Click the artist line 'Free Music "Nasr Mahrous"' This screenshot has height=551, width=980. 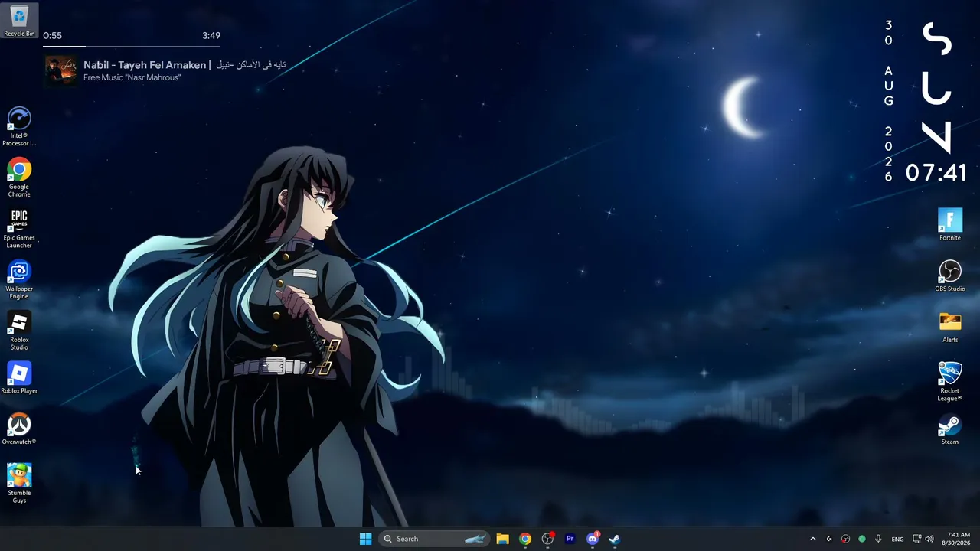pos(132,77)
